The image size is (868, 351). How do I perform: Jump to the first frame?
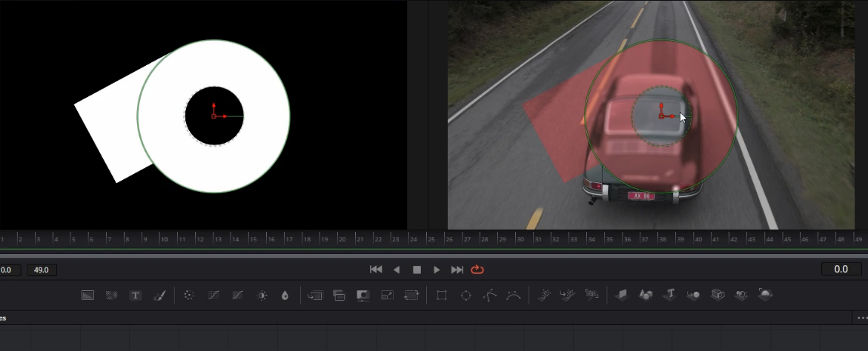(376, 270)
